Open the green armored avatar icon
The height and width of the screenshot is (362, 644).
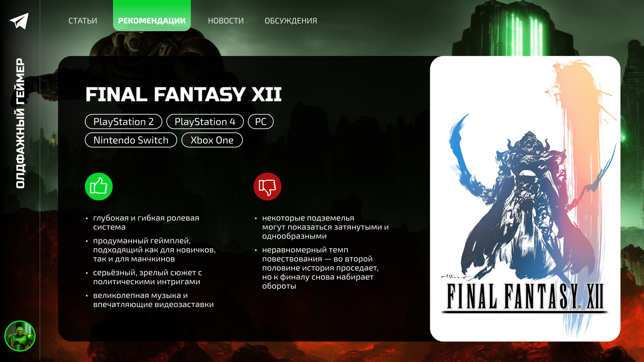point(20,336)
